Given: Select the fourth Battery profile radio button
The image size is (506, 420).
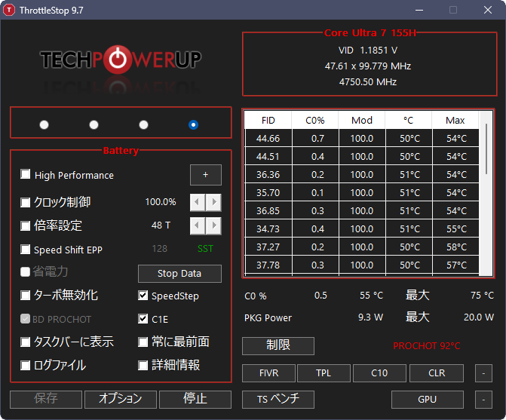Looking at the screenshot, I should coord(193,124).
